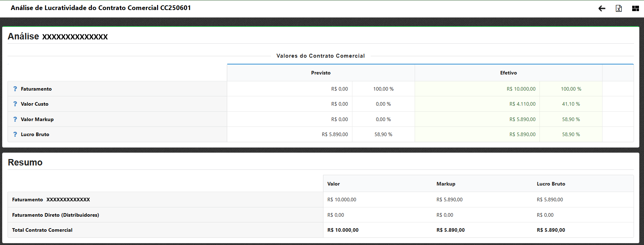Select Previsto Lucro Bruto percentage 58,90 %
644x245 pixels.
pos(383,134)
